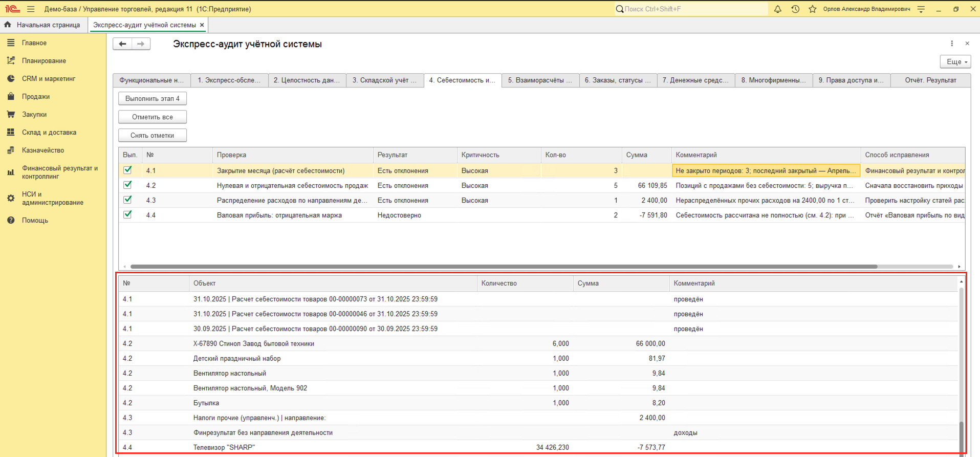Image resolution: width=980 pixels, height=457 pixels.
Task: Uncheck the checkbox for row 4.1
Action: 128,170
